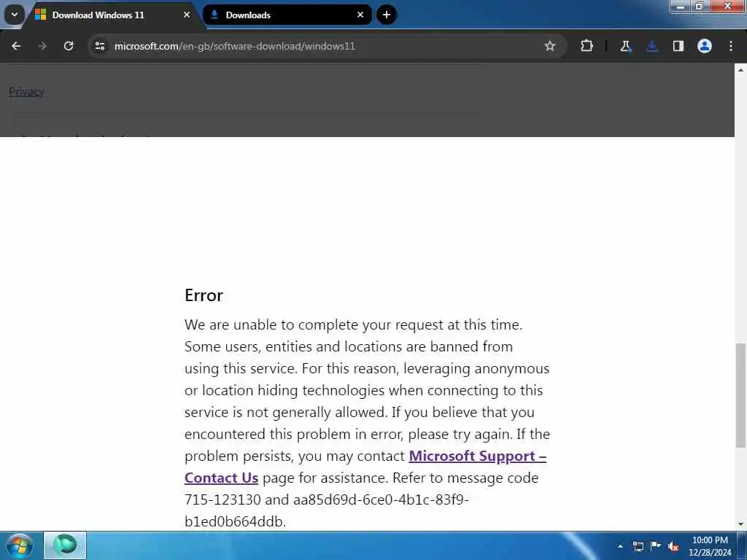Open Chrome Labs flask icon

(625, 46)
